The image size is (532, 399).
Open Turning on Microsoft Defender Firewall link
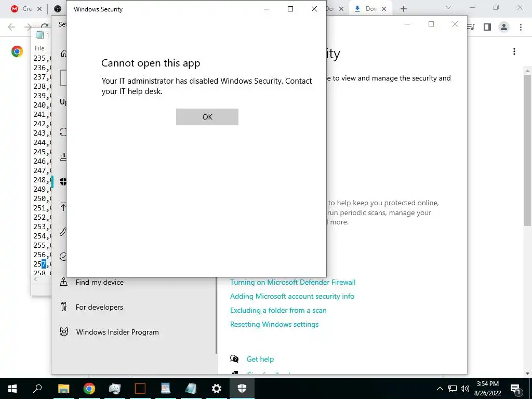coord(292,282)
